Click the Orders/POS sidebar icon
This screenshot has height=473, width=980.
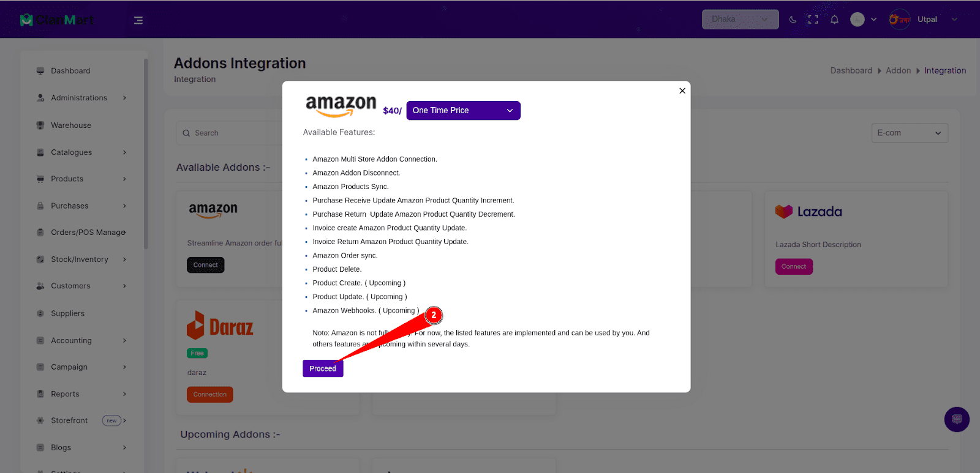[40, 233]
